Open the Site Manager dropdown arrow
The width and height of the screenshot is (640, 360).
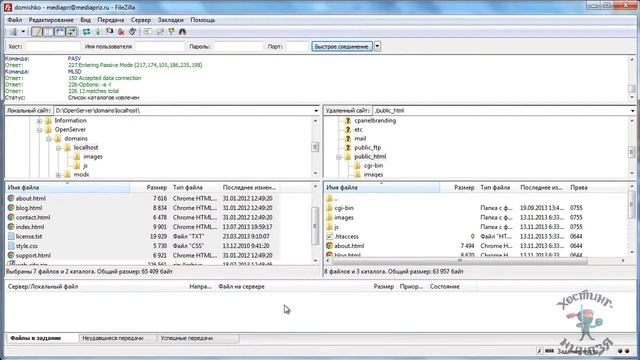click(23, 31)
